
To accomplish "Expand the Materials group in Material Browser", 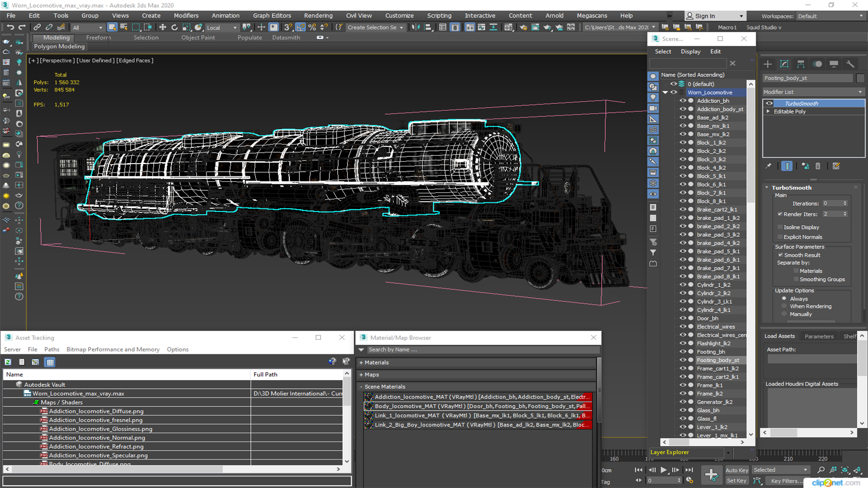I will click(361, 362).
